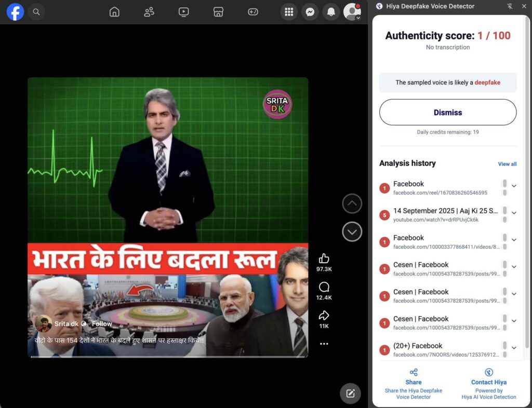532x408 pixels.
Task: Pin the Hiya Deepfake Voice Detector panel
Action: tap(509, 6)
